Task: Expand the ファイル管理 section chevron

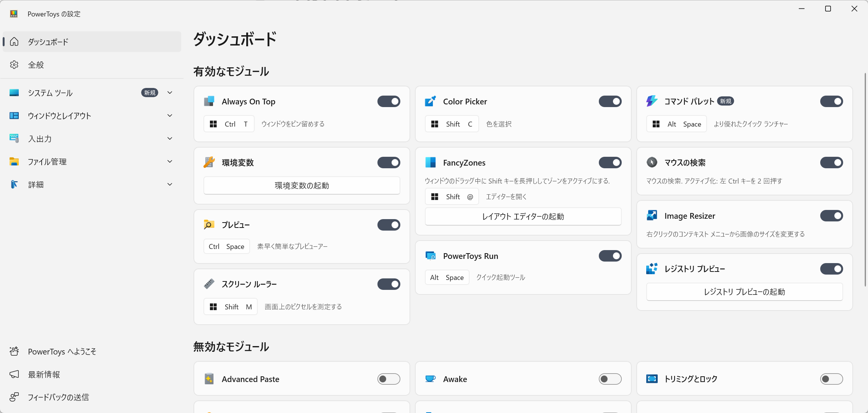Action: point(170,161)
